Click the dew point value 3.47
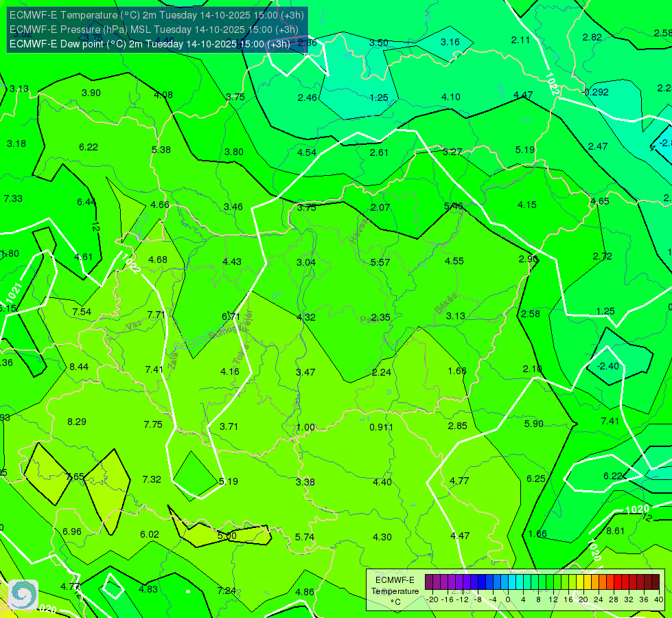This screenshot has height=618, width=672. [305, 372]
